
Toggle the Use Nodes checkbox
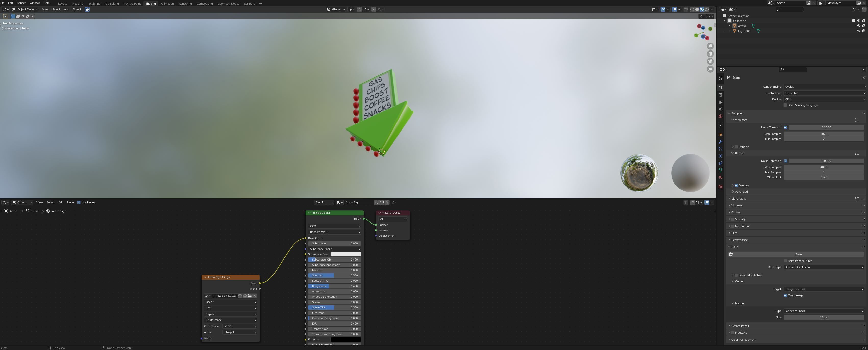click(x=79, y=202)
